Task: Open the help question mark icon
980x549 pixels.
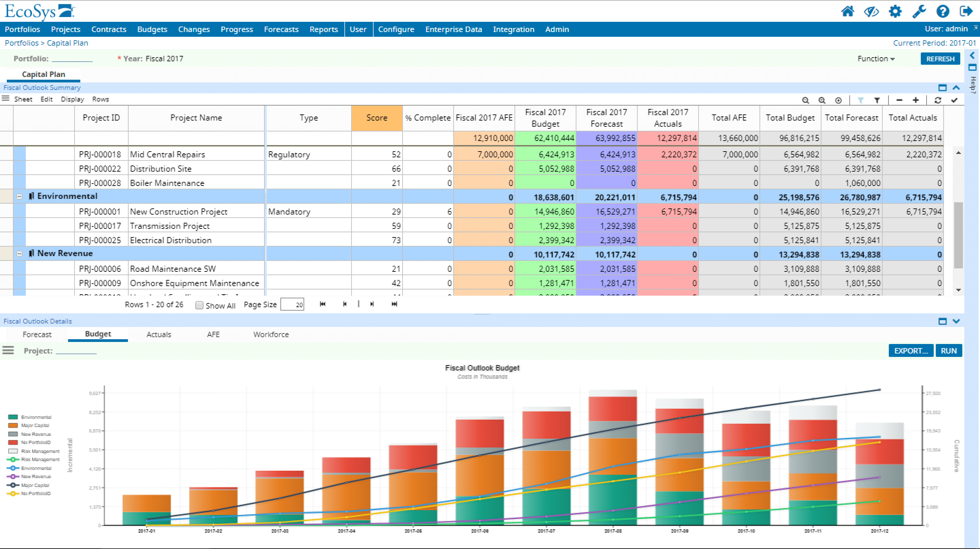Action: (943, 12)
